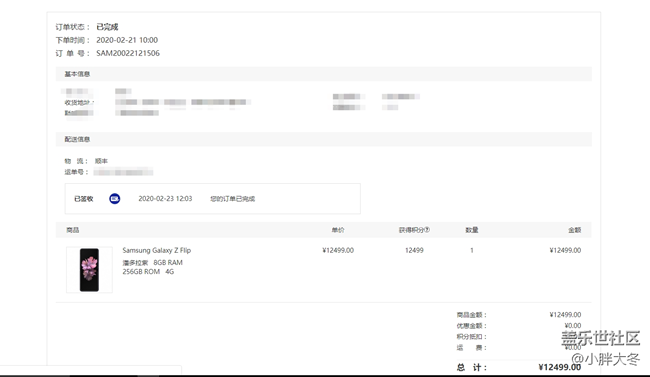Click the 已完成 order status text
The width and height of the screenshot is (650, 377).
click(x=107, y=27)
